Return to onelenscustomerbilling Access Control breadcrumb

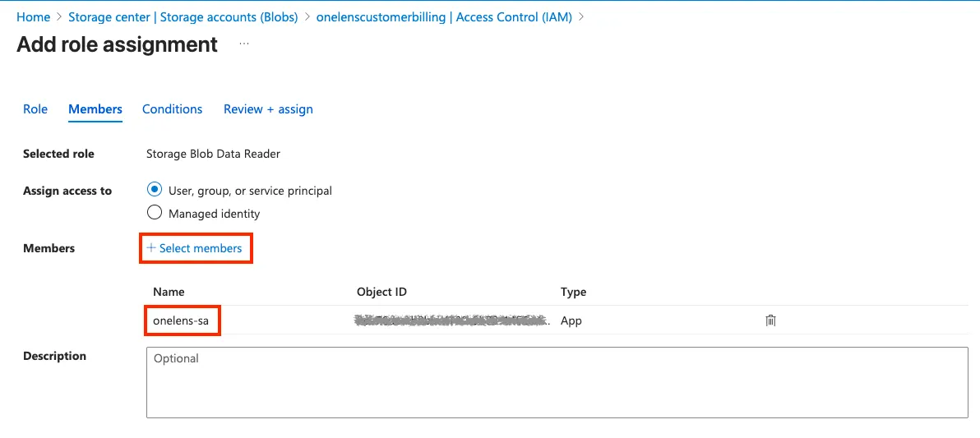point(444,16)
